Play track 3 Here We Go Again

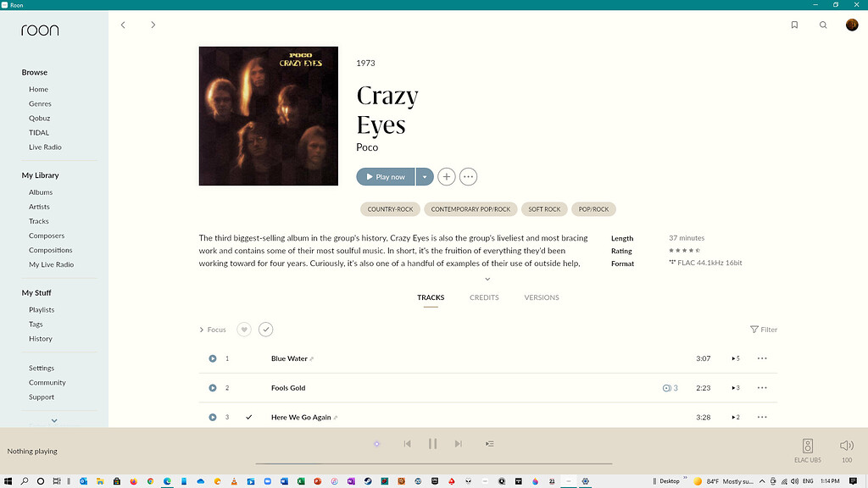[213, 417]
